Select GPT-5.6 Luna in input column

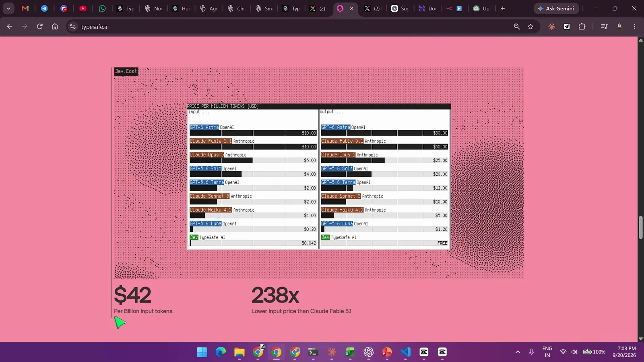206,223
